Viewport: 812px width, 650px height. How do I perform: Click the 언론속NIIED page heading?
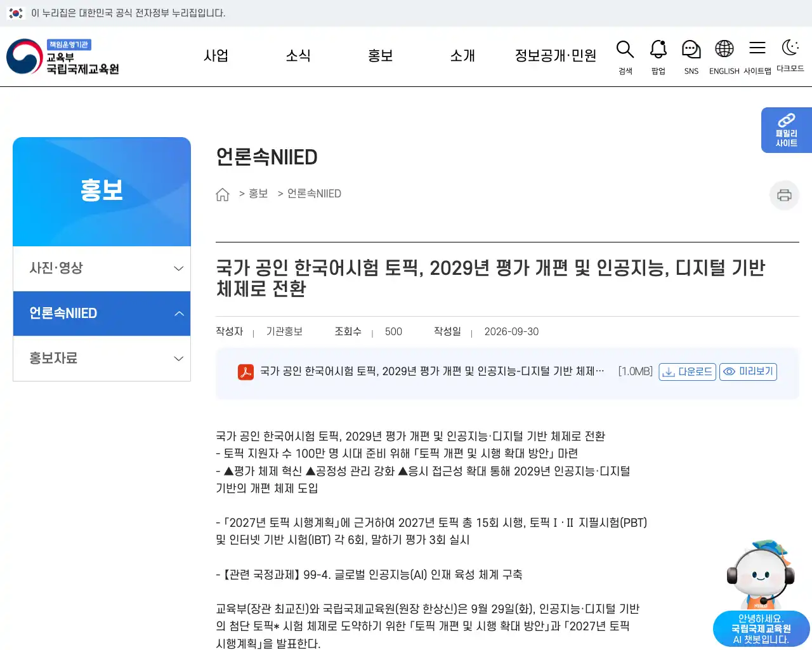click(x=266, y=157)
